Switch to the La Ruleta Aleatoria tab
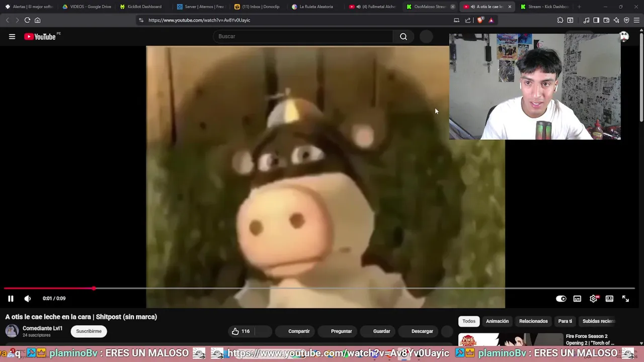644x362 pixels. (x=316, y=7)
